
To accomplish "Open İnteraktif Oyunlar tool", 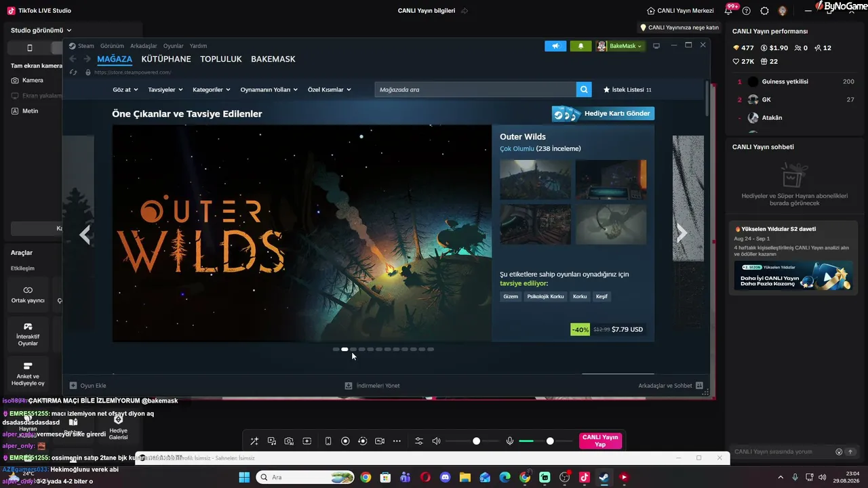I will tap(28, 333).
